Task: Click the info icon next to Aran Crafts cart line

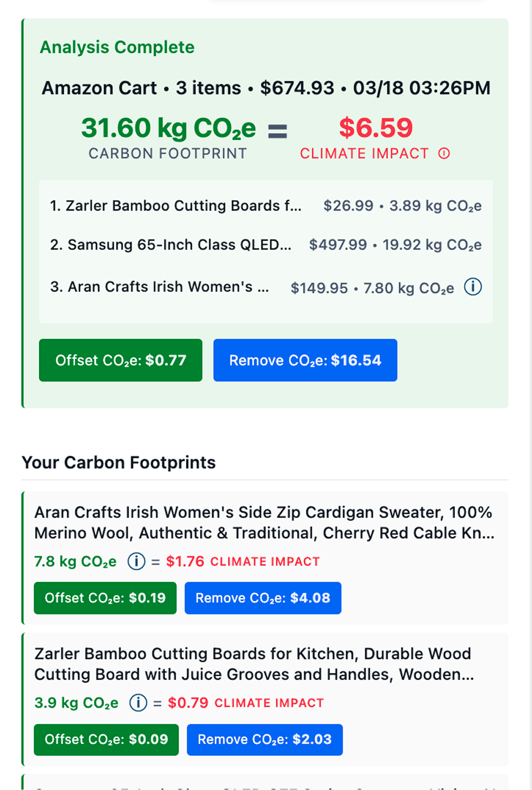Action: 473,287
